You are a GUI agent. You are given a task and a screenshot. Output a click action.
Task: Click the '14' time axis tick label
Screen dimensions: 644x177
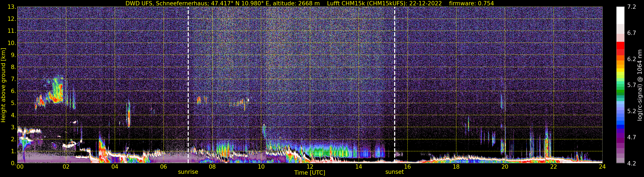coord(358,167)
